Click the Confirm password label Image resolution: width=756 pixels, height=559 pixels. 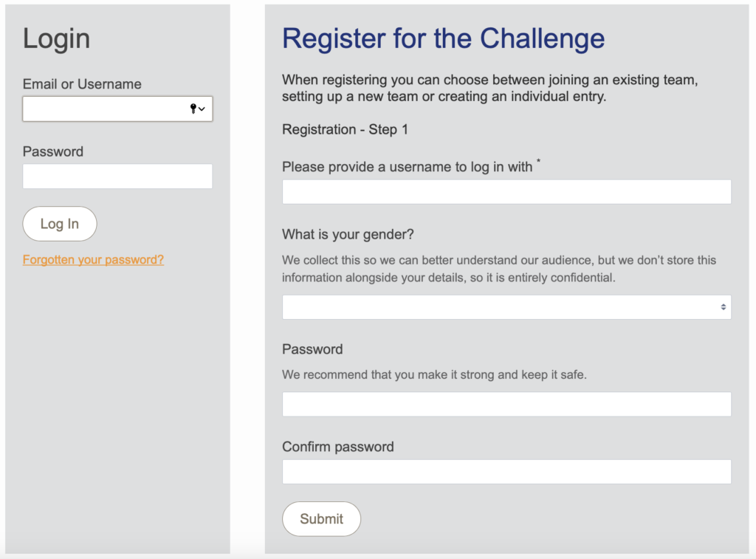(338, 447)
